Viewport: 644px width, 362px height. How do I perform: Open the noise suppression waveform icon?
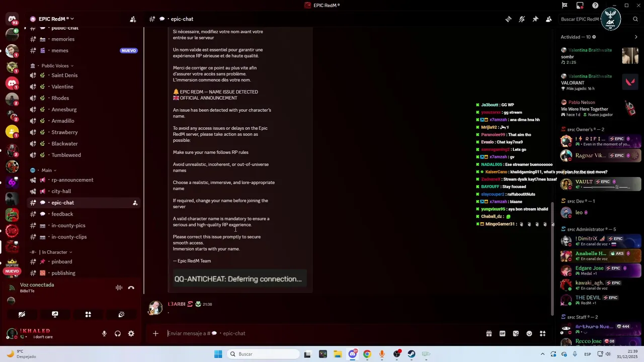(119, 288)
